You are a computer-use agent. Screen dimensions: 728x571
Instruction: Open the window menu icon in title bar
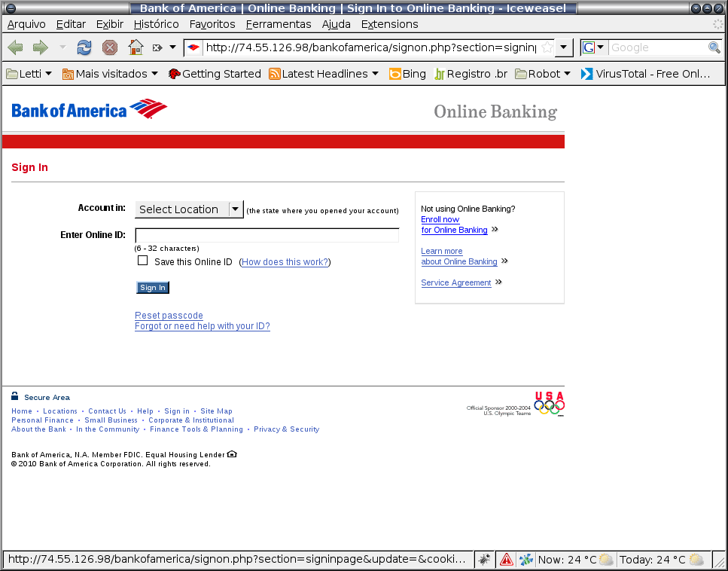tap(10, 8)
